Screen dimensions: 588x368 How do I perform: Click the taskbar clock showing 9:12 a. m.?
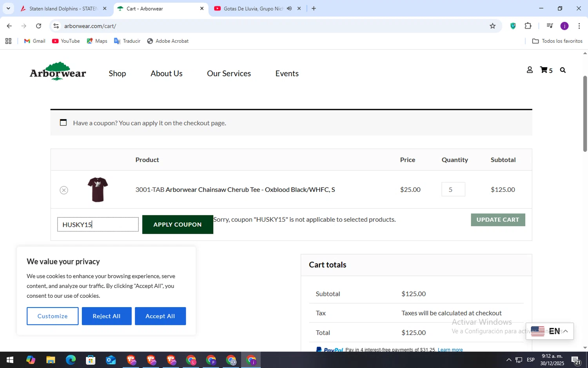click(x=552, y=360)
